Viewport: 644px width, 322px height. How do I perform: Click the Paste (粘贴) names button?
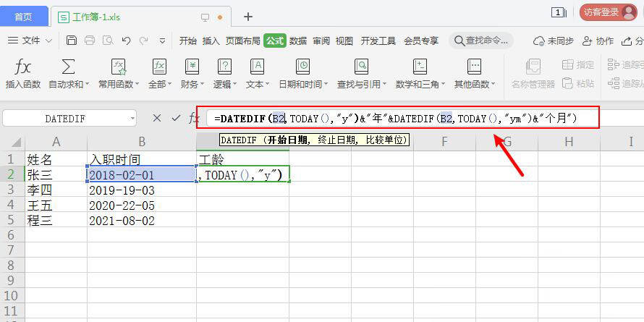coord(578,83)
